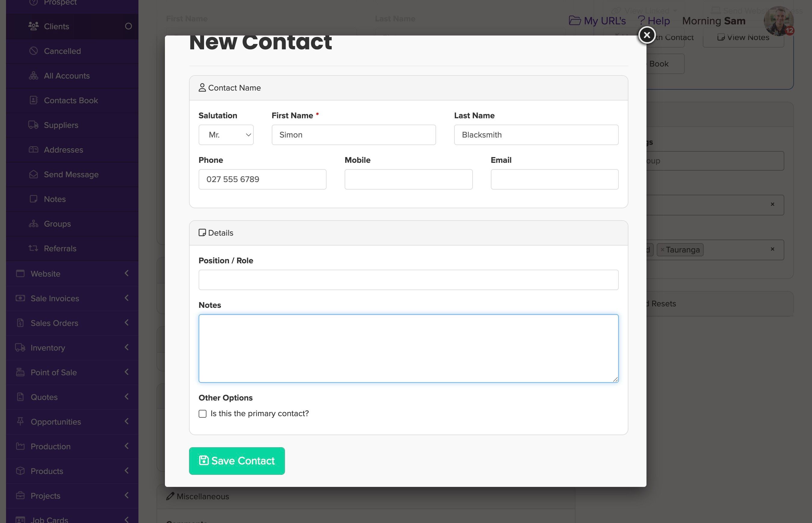Check the primary contact checkbox
Screen dimensions: 812x523
point(203,414)
